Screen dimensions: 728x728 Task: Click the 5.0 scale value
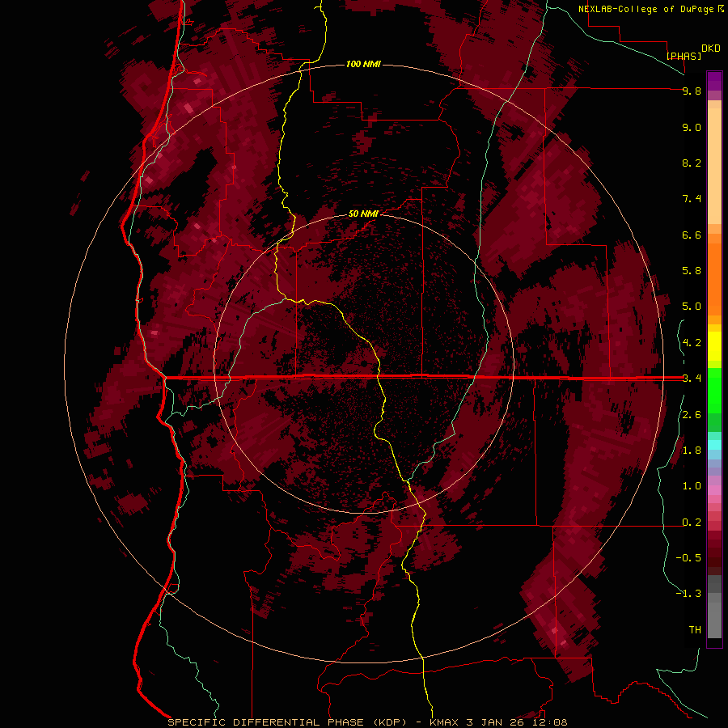pos(692,307)
